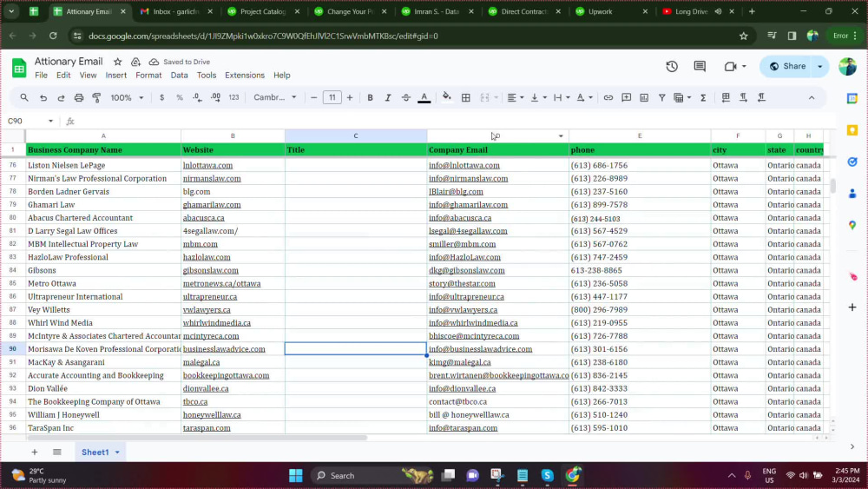The width and height of the screenshot is (868, 489).
Task: Open the search menus magnifier icon
Action: [x=24, y=97]
